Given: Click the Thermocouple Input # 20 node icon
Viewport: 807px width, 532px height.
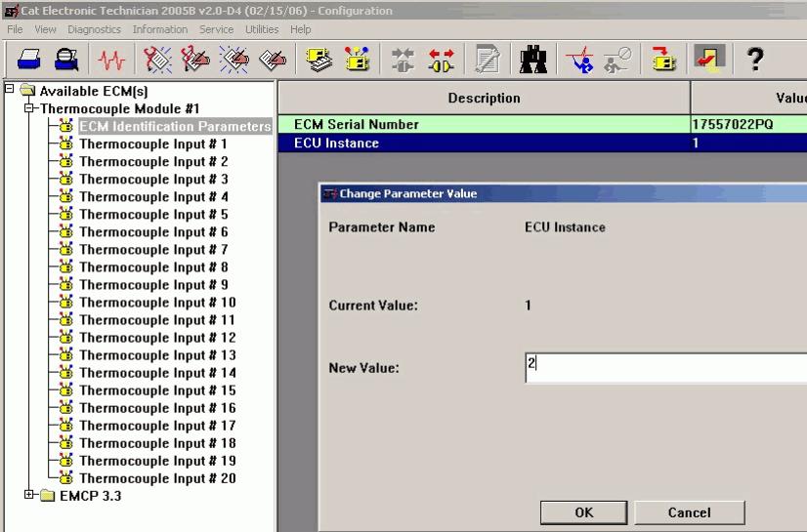Looking at the screenshot, I should pos(65,478).
